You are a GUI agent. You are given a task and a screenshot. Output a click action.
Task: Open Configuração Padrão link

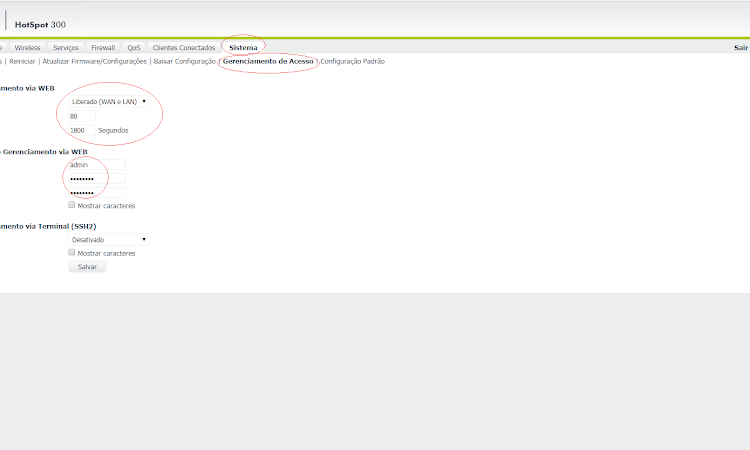[353, 61]
